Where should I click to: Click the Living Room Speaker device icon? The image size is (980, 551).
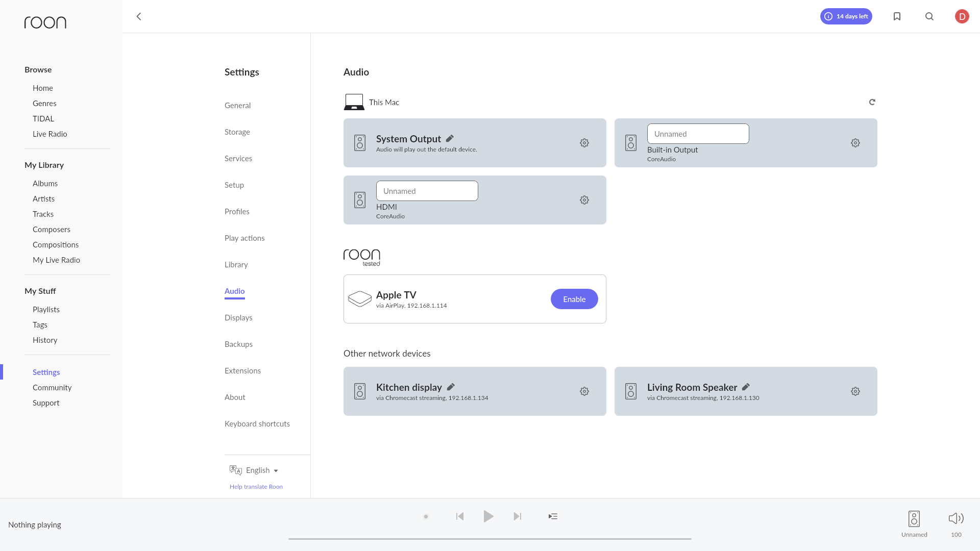(631, 391)
